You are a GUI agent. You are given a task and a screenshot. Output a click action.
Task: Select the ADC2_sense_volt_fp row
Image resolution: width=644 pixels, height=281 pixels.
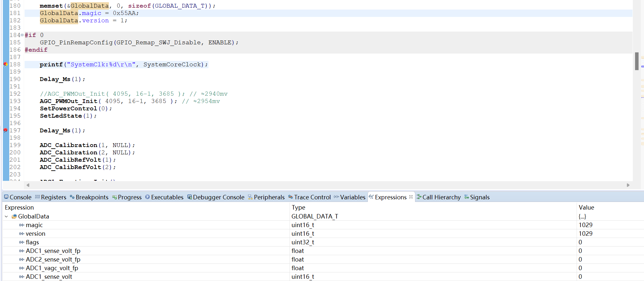323,259
